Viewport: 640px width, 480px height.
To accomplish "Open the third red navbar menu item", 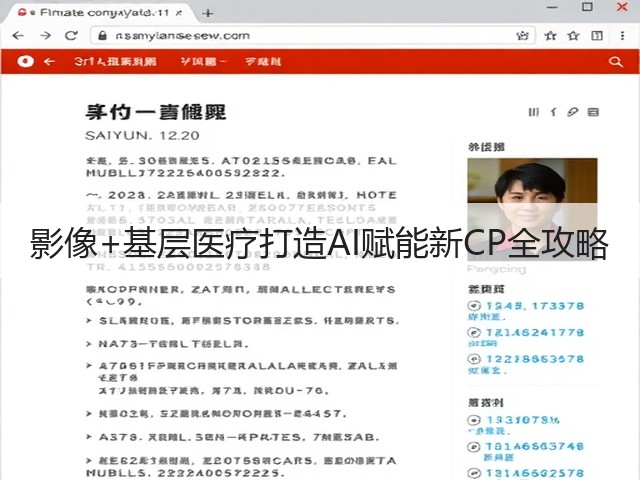I will 263,62.
